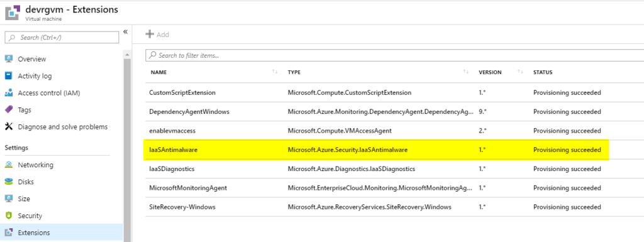This screenshot has width=644, height=242.
Task: Sort by TYPE using the sort arrows
Action: click(465, 72)
